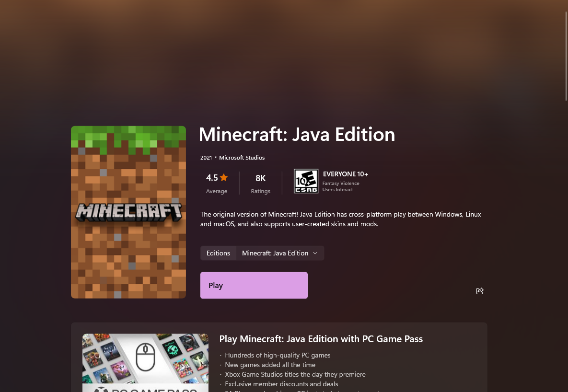568x392 pixels.
Task: Click 'Hundreds of high-quality PC games' line
Action: pos(278,355)
